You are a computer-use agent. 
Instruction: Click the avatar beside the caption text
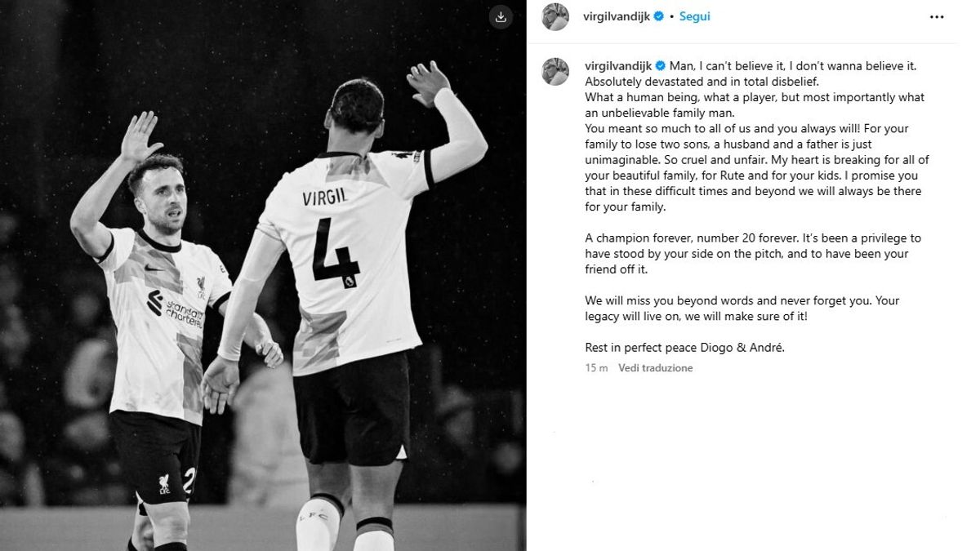[x=555, y=72]
